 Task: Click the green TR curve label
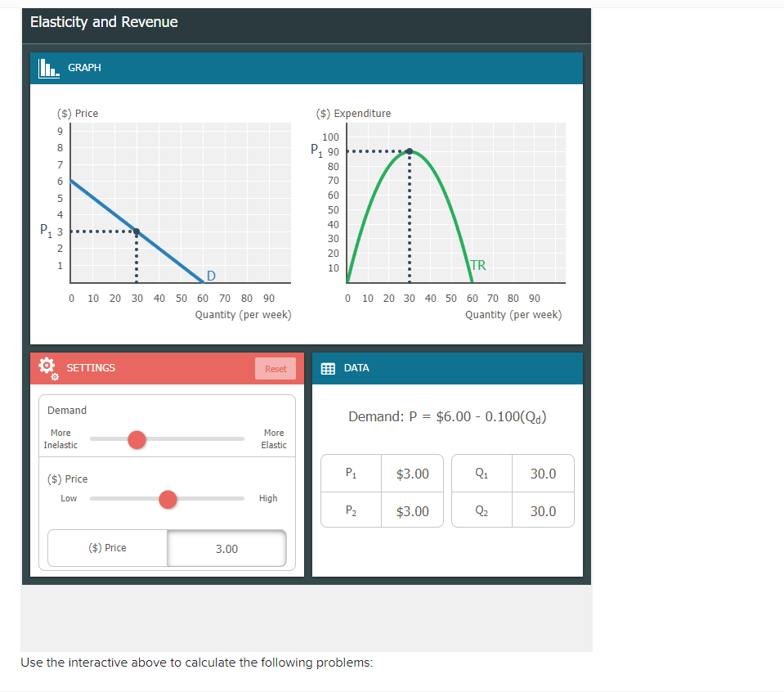[x=478, y=265]
